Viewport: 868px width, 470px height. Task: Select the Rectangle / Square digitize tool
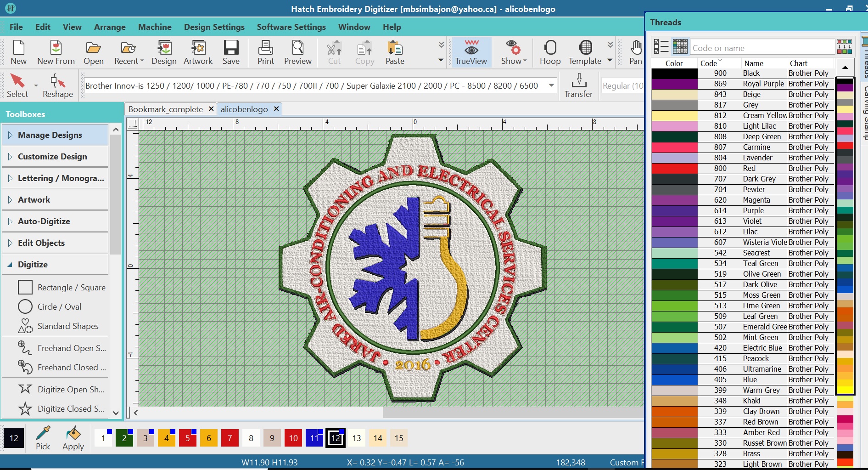(62, 288)
